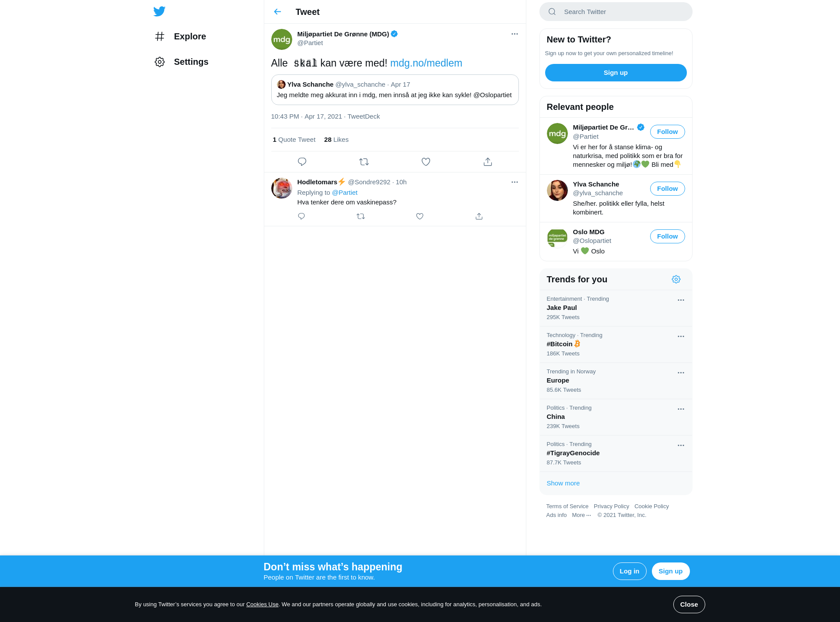The height and width of the screenshot is (622, 840).
Task: Like the Hodletomars reply
Action: coord(420,216)
